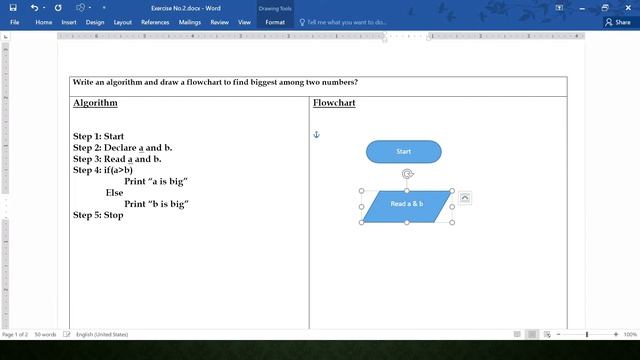Click the bottom-right sizing handle of parallelogram

(452, 222)
